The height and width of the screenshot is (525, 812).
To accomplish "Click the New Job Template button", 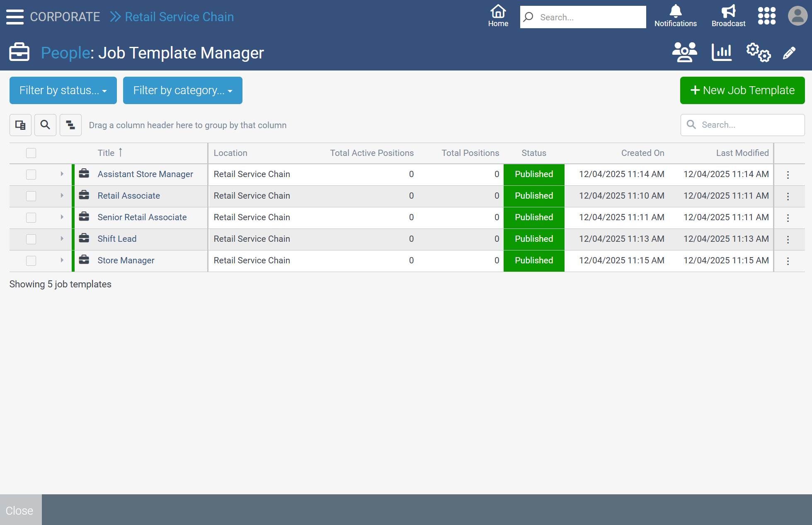I will (x=742, y=90).
